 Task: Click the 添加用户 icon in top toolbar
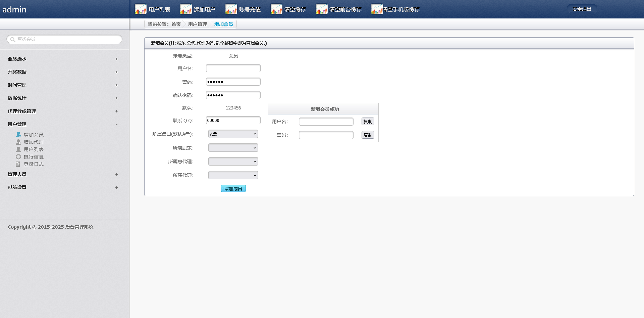[186, 9]
